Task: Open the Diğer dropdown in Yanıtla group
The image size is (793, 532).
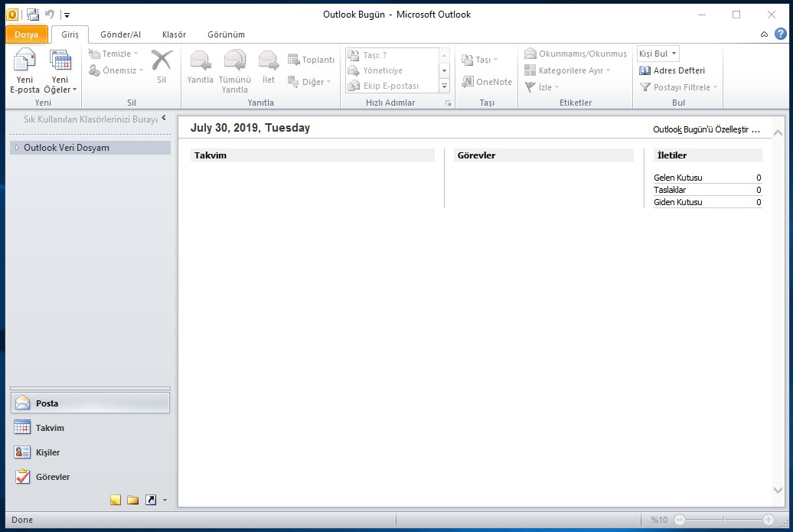Action: coord(309,82)
